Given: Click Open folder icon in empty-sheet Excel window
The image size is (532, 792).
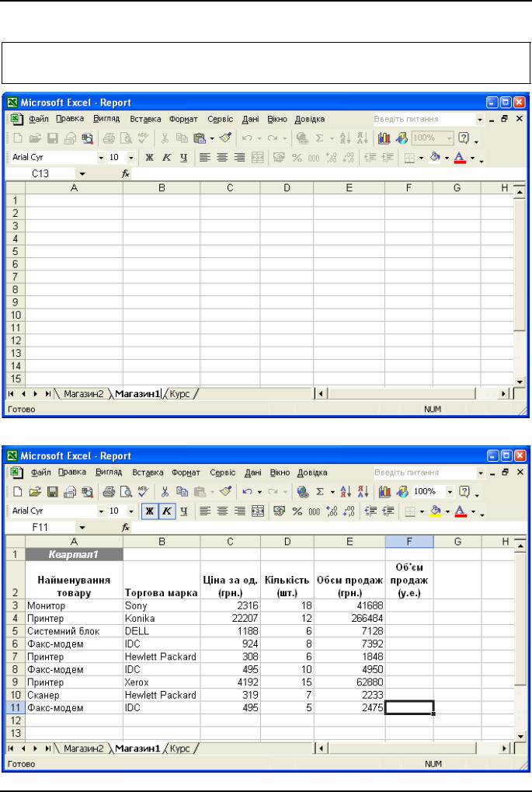Looking at the screenshot, I should click(35, 138).
